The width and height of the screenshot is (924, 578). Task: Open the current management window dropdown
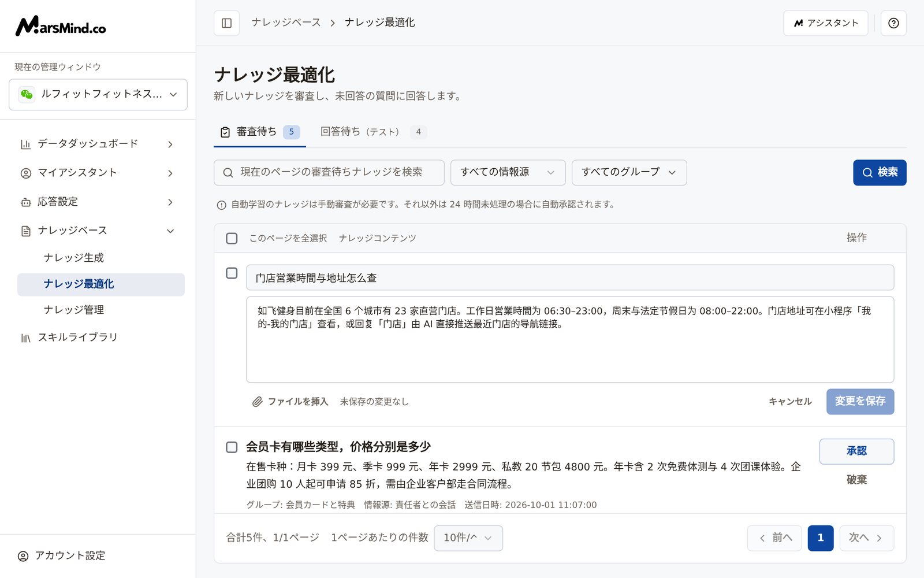pyautogui.click(x=98, y=94)
